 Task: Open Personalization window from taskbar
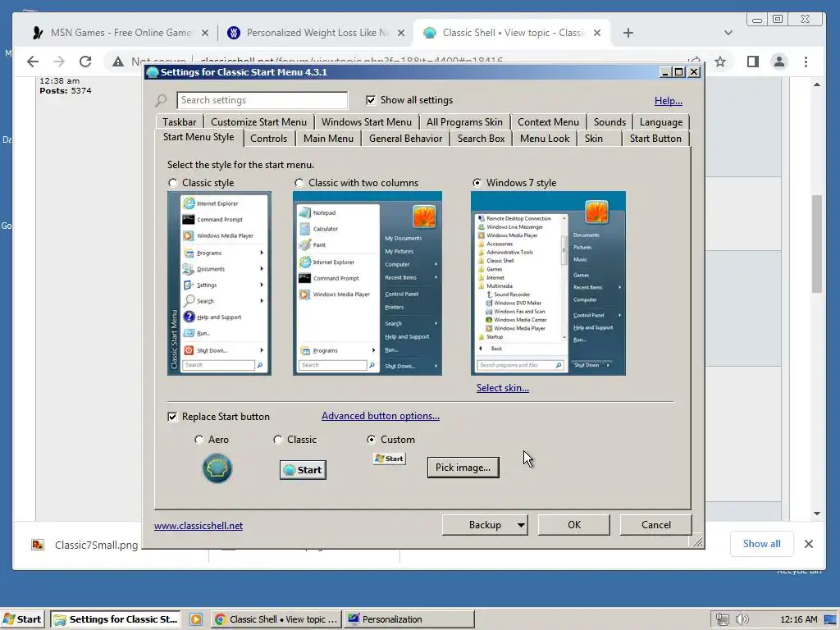click(409, 619)
